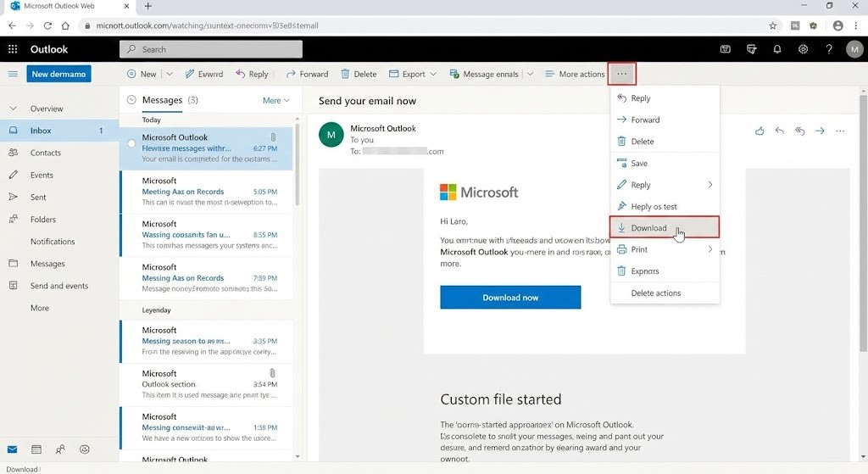
Task: Click the reply arrow icon in message header
Action: pyautogui.click(x=780, y=131)
